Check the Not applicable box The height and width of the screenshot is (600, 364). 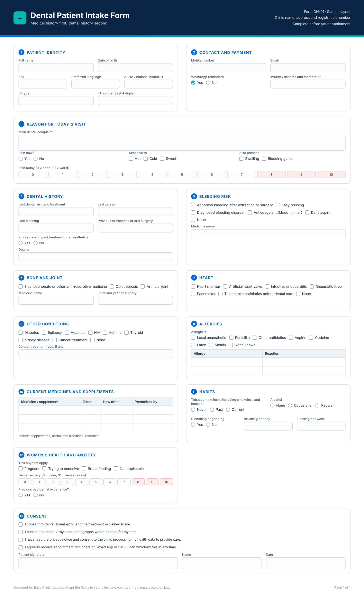[116, 469]
